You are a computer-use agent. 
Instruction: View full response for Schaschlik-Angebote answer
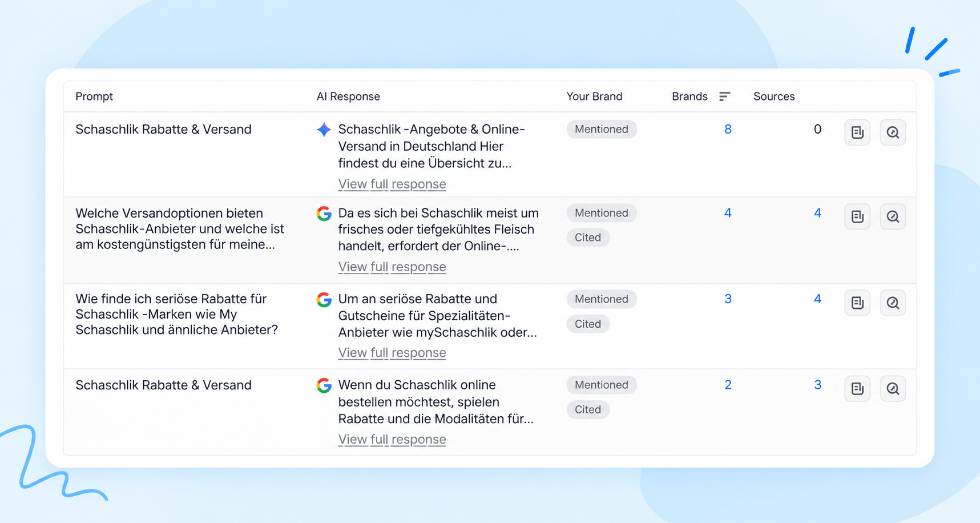coord(392,184)
